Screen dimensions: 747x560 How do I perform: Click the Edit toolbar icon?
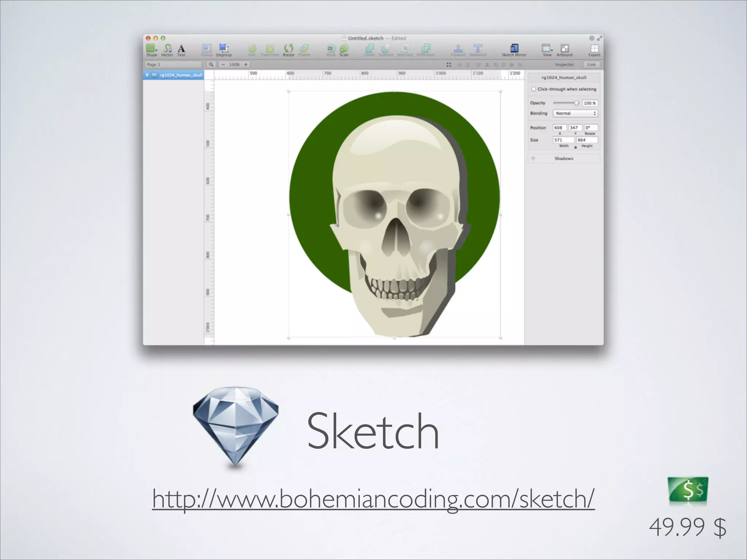point(252,50)
